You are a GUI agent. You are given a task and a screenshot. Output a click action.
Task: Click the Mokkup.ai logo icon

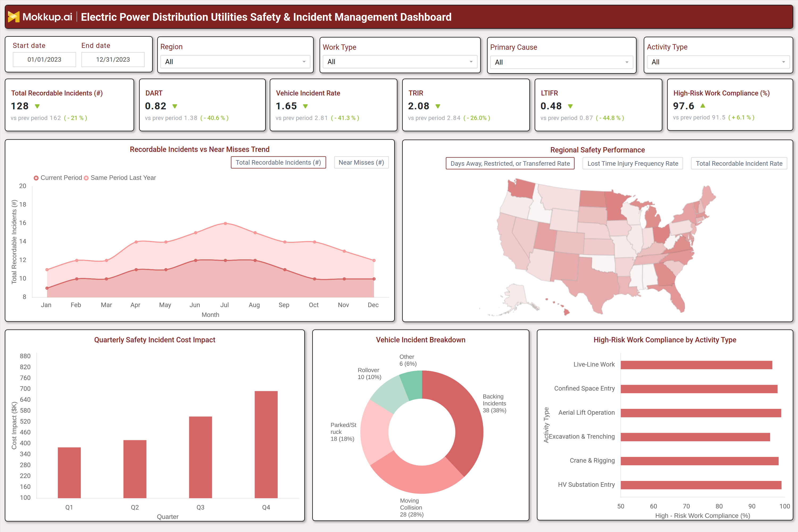pos(14,16)
